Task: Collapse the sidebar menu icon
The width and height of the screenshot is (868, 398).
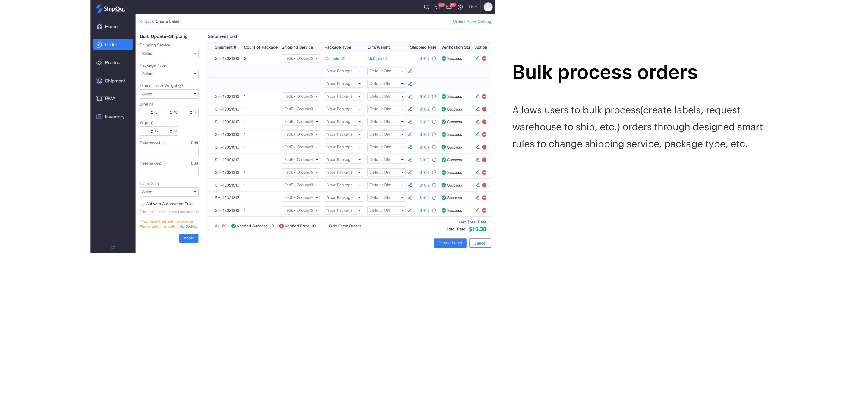Action: [113, 247]
